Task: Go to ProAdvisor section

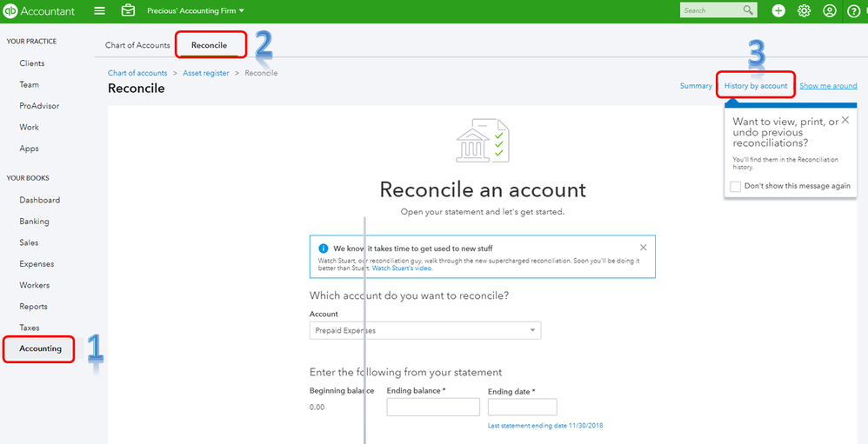Action: pos(39,106)
